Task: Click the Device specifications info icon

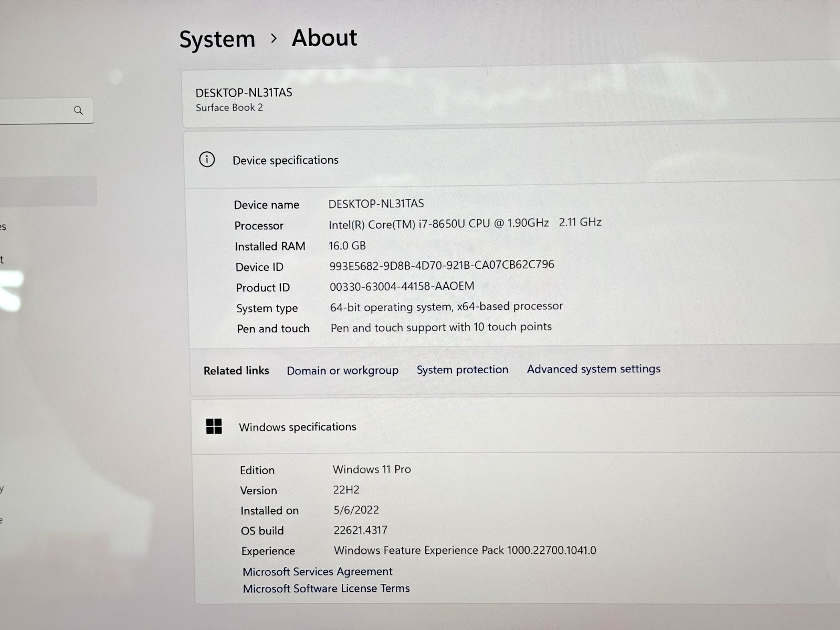Action: pos(207,159)
